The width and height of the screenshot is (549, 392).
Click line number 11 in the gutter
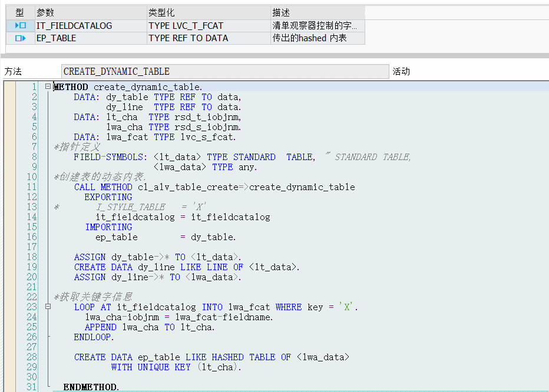32,187
